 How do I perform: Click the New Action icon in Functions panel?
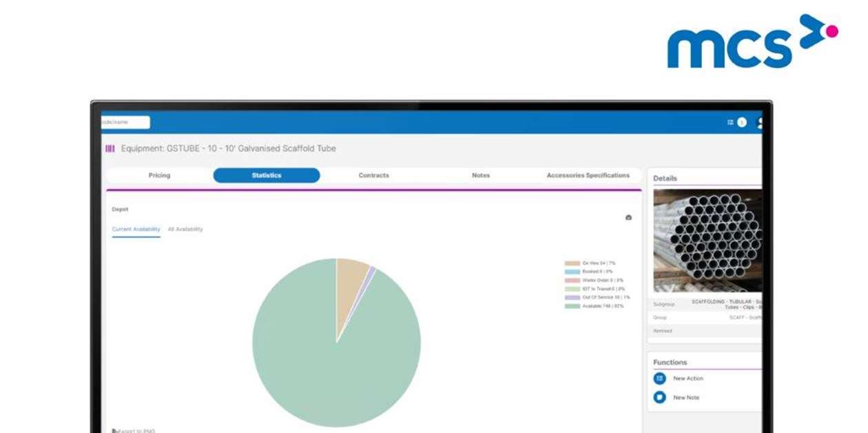coord(660,378)
